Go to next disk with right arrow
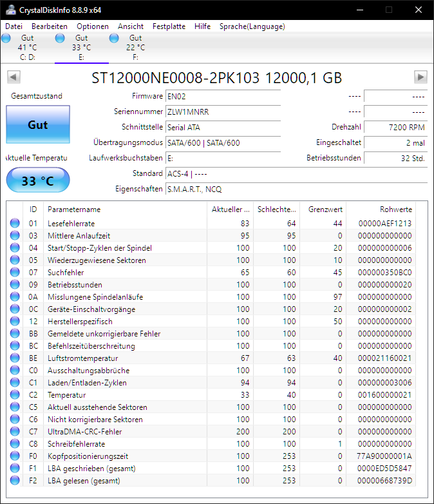434x504 pixels. [x=420, y=77]
